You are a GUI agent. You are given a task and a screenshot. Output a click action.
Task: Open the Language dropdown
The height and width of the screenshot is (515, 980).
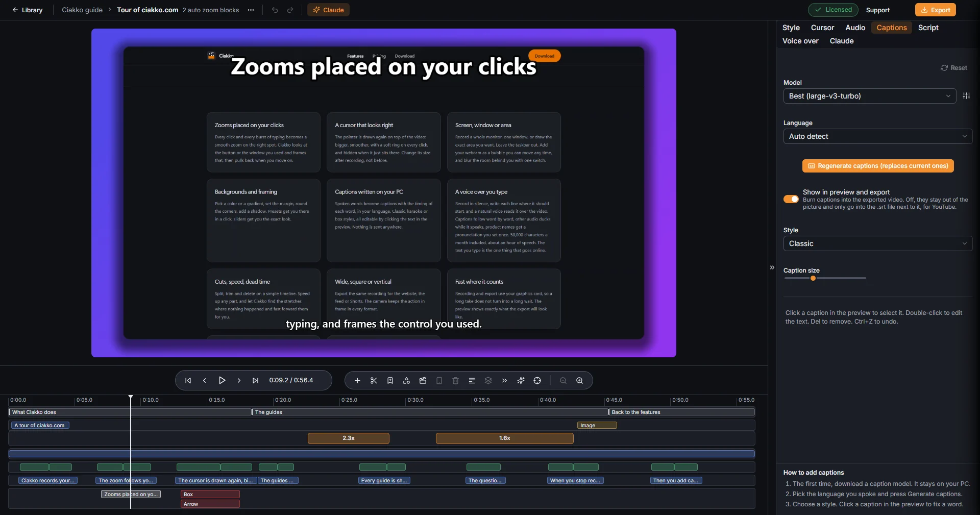pyautogui.click(x=878, y=136)
